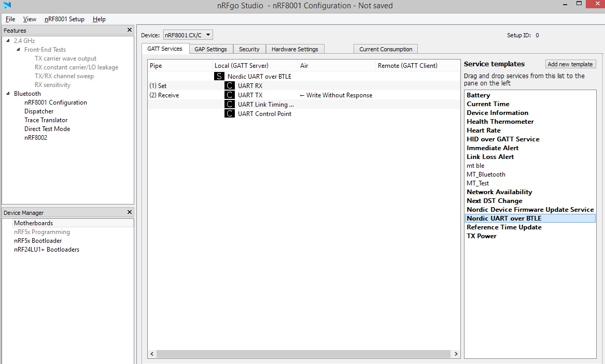The height and width of the screenshot is (364, 605).
Task: Select nRF5x Bootloader
Action: tap(38, 241)
